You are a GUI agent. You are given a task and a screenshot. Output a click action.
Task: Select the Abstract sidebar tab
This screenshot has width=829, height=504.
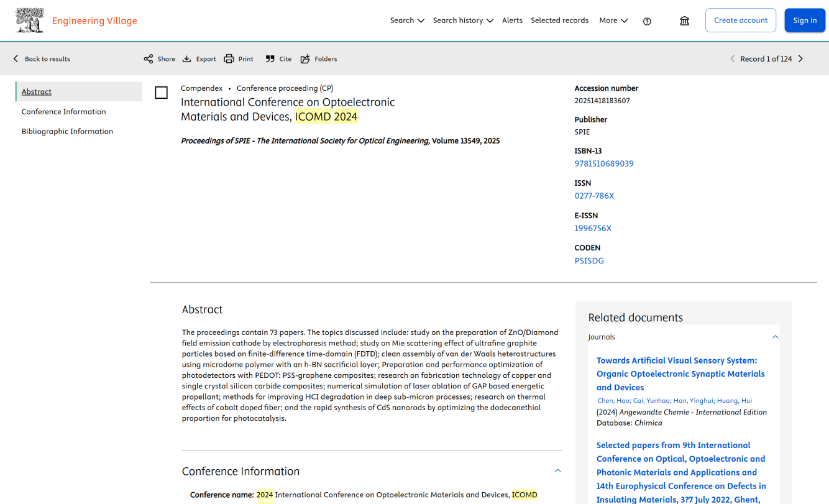coord(79,91)
